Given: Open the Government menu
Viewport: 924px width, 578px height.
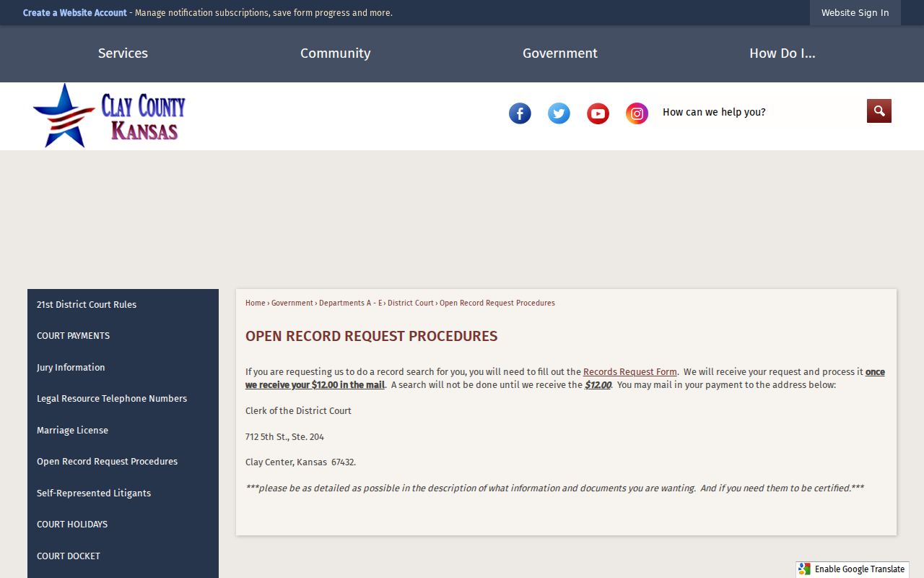Looking at the screenshot, I should click(560, 53).
